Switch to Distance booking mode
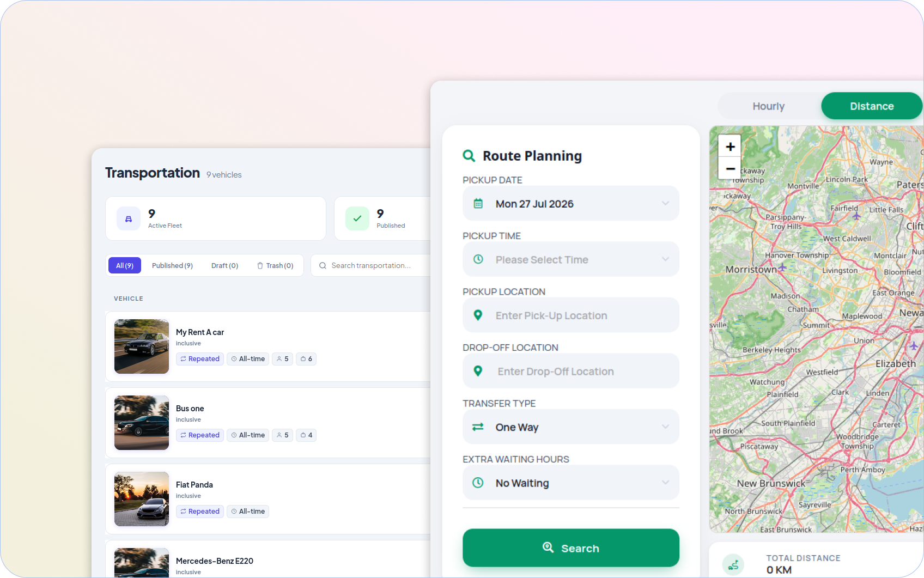The width and height of the screenshot is (924, 578). click(x=872, y=106)
